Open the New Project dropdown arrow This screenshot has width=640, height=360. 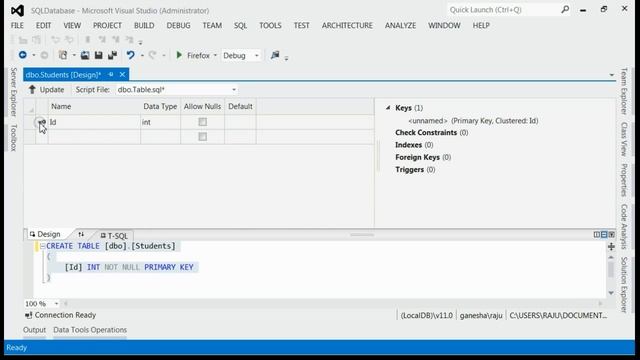pos(74,56)
